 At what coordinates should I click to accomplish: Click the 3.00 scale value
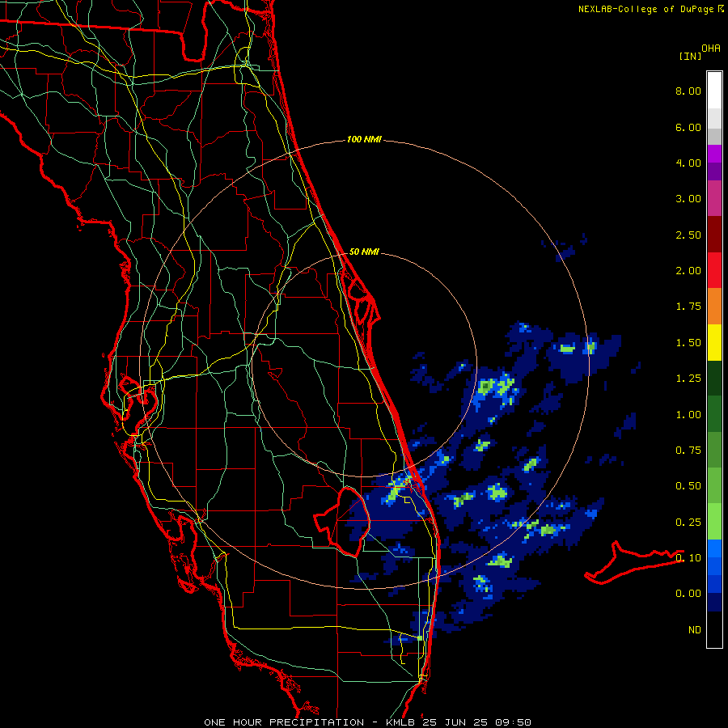coord(688,199)
